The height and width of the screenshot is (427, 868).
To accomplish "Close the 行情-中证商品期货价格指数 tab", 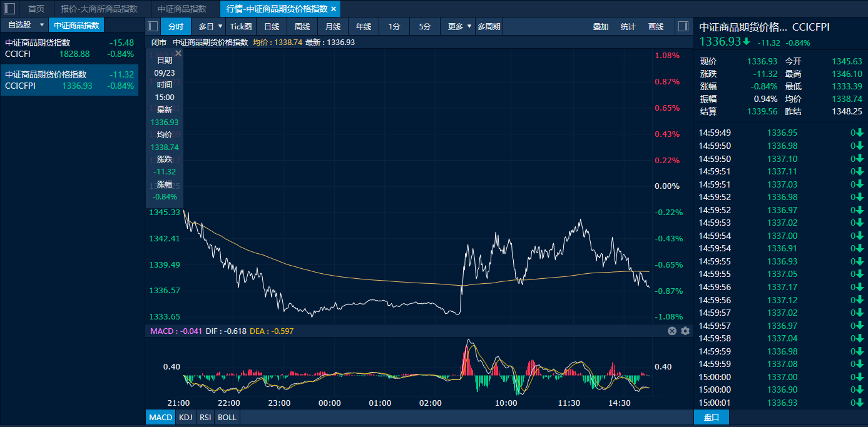I will coord(334,9).
